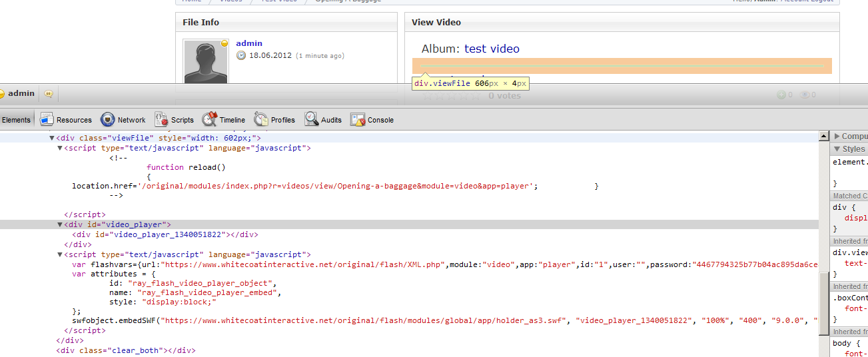Image resolution: width=868 pixels, height=357 pixels.
Task: Click the chat bubble icon beside admin
Action: point(48,94)
